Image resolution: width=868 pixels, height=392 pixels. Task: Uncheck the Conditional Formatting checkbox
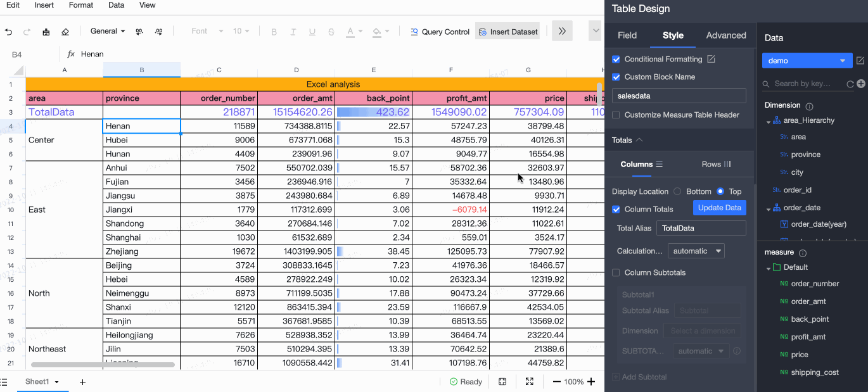click(616, 59)
